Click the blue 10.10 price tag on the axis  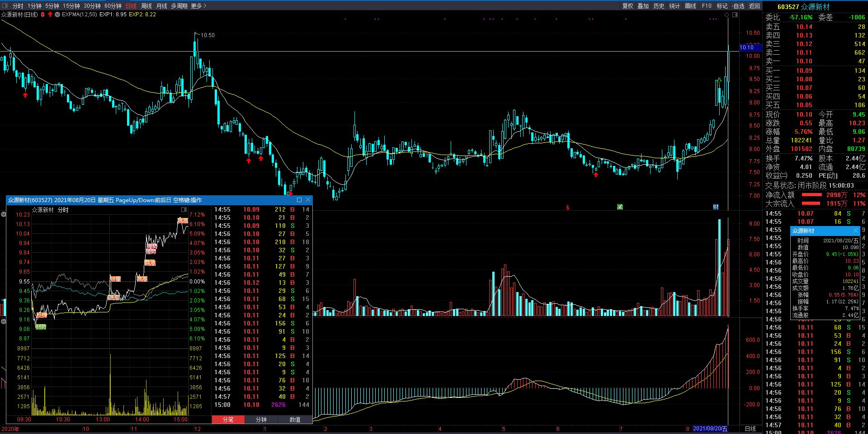[750, 47]
